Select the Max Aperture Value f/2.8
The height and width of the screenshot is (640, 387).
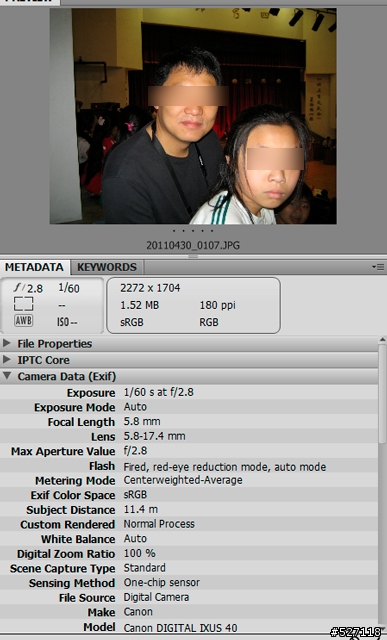tap(135, 451)
